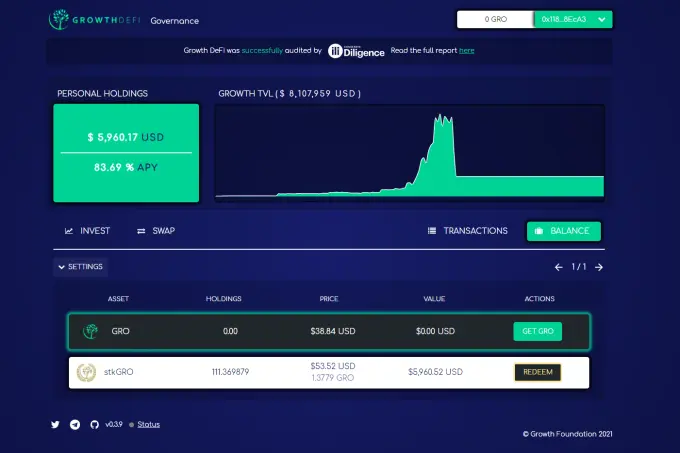This screenshot has width=680, height=453.
Task: Click the $53.52 USD stkGRO price
Action: pyautogui.click(x=333, y=366)
